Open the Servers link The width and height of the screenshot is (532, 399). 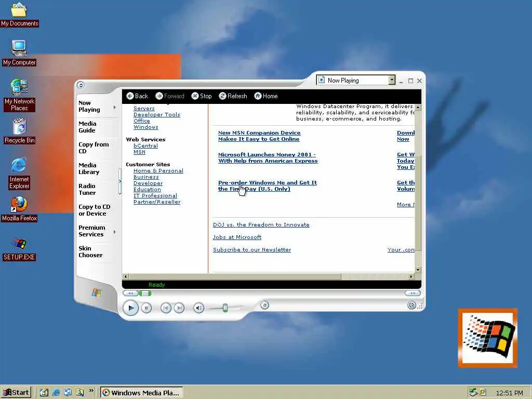click(x=144, y=108)
